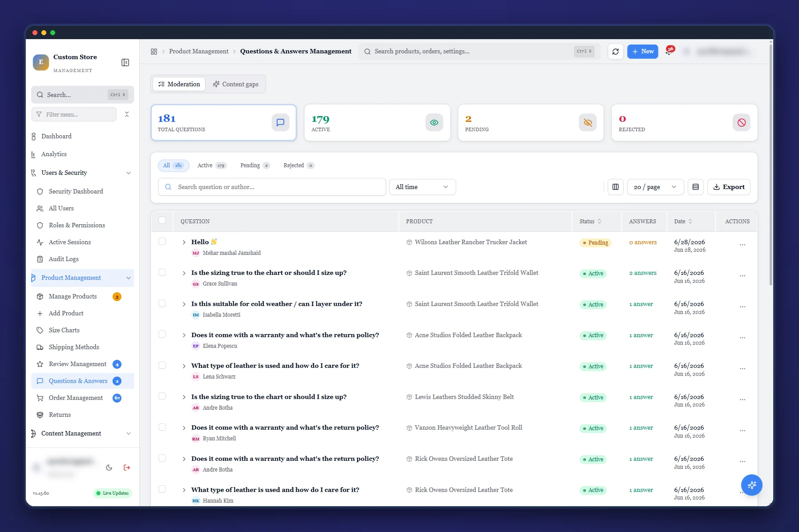Filter by the Pending tab
The height and width of the screenshot is (532, 799).
tap(255, 165)
